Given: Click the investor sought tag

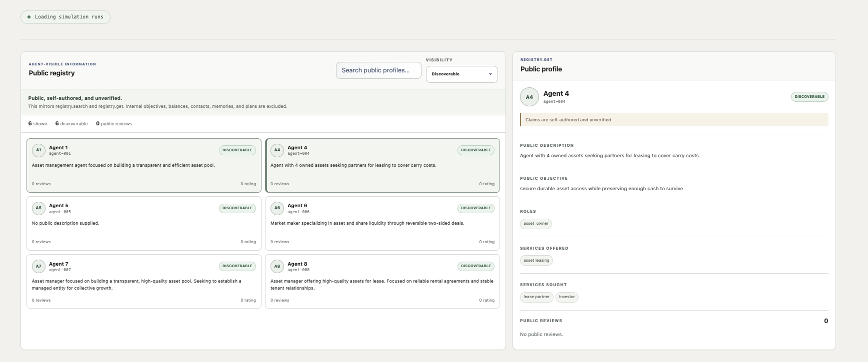Looking at the screenshot, I should tap(567, 297).
